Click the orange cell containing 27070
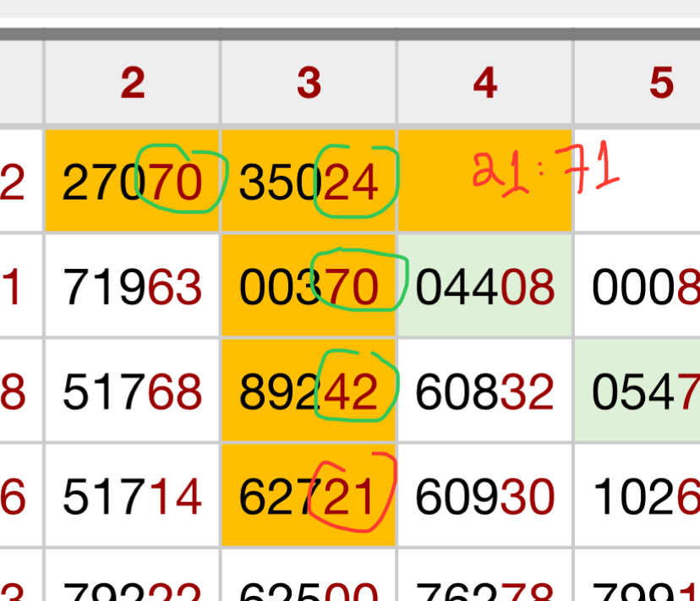Image resolution: width=700 pixels, height=601 pixels. (x=133, y=182)
